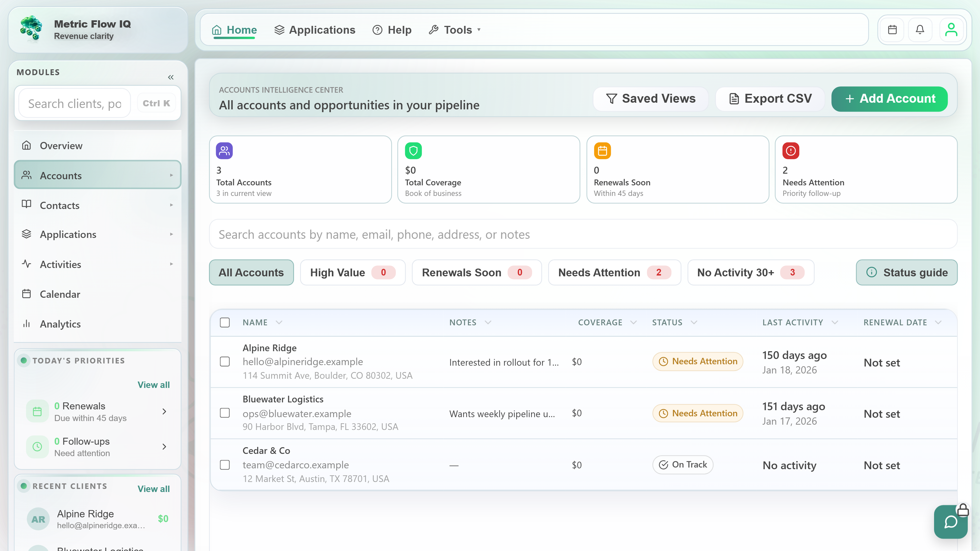Select the All Accounts filter tab

(x=251, y=272)
